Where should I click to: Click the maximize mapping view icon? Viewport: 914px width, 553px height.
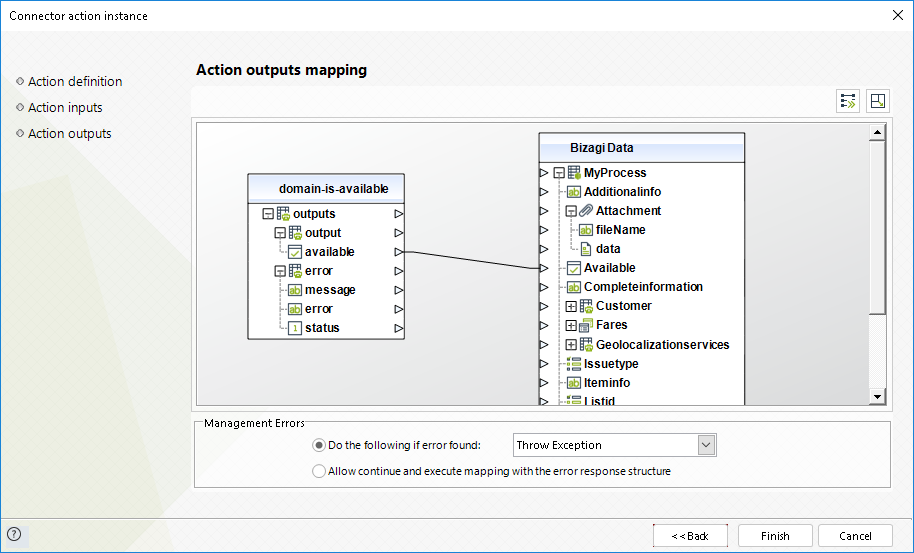pyautogui.click(x=877, y=101)
